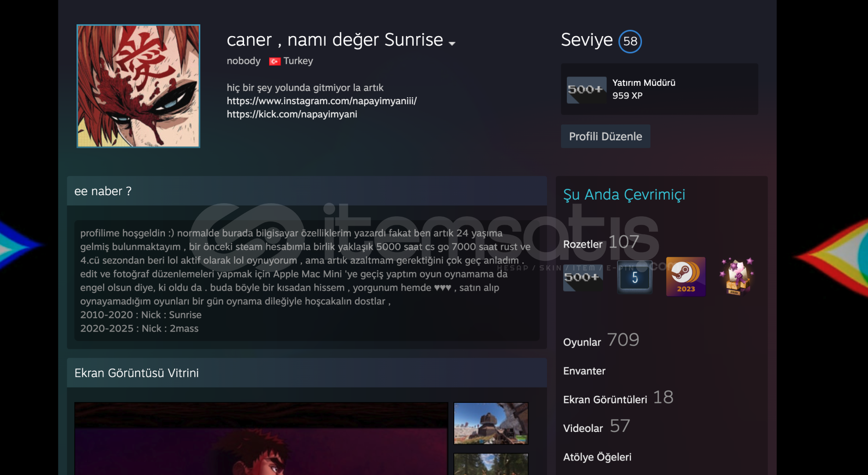Open the Rozetler badges section link
This screenshot has width=868, height=475.
[x=583, y=244]
